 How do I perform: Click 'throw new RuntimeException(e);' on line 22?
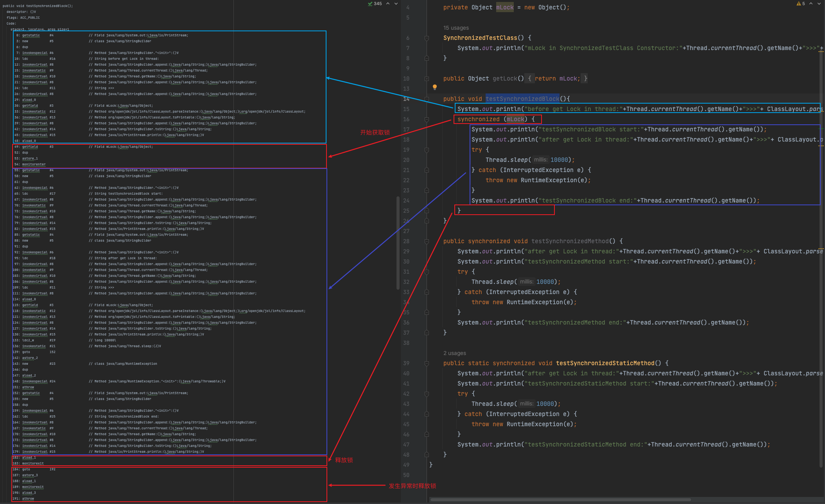(538, 180)
